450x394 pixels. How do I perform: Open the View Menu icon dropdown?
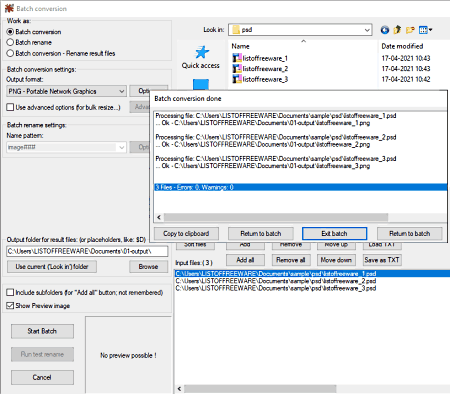click(425, 30)
